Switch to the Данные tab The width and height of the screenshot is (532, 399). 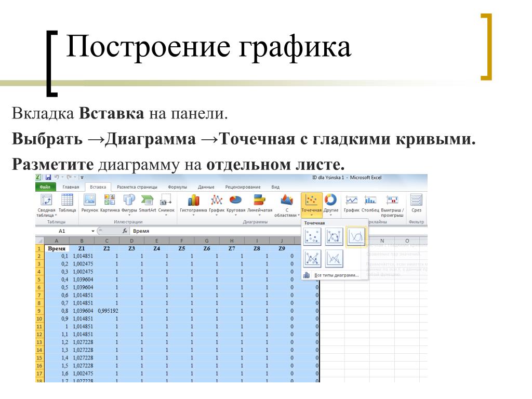206,187
